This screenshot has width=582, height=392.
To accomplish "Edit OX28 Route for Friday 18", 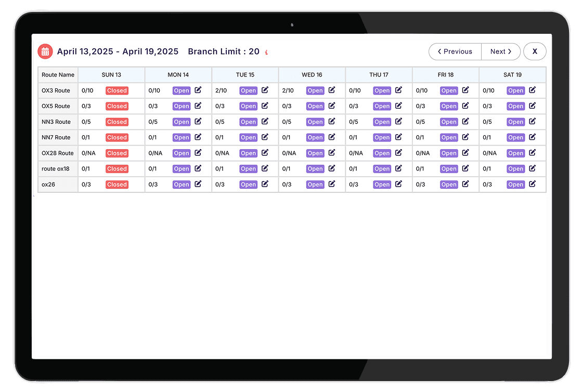I will point(465,153).
